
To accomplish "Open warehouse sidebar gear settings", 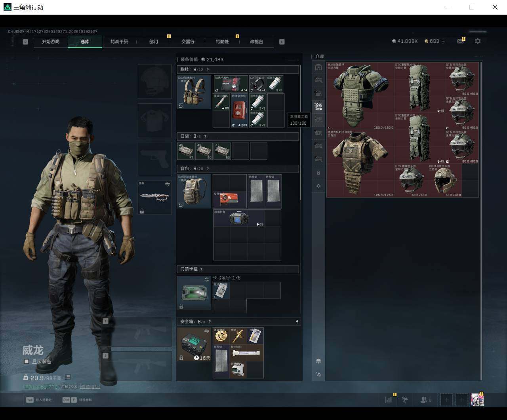I will click(x=318, y=186).
